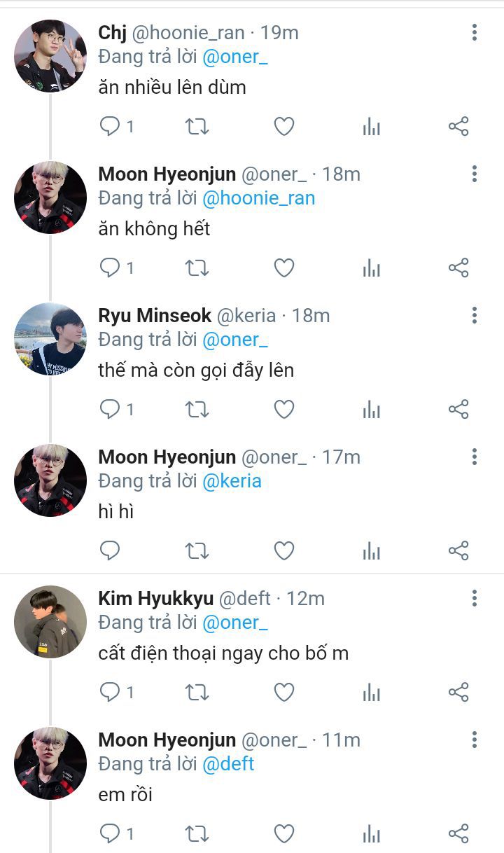
Task: Open the @deft mention link
Action: tap(228, 764)
